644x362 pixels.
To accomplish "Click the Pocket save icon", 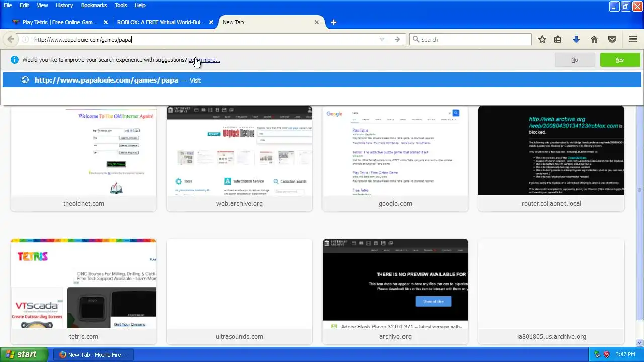I will click(x=612, y=39).
